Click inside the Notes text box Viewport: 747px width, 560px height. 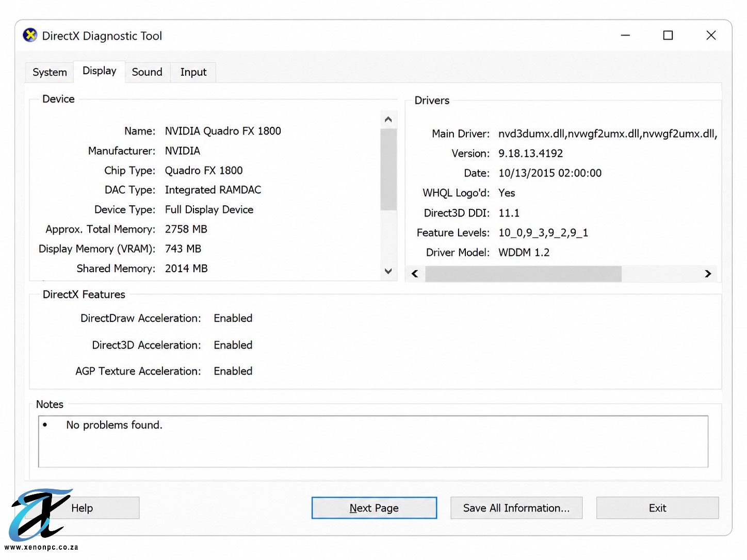pos(373,441)
